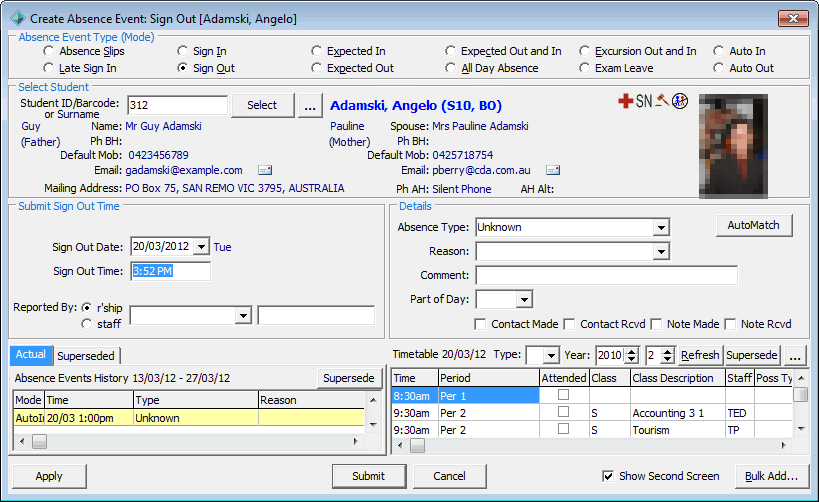Submit the absence event
Viewport: 819px width, 502px height.
click(x=369, y=476)
